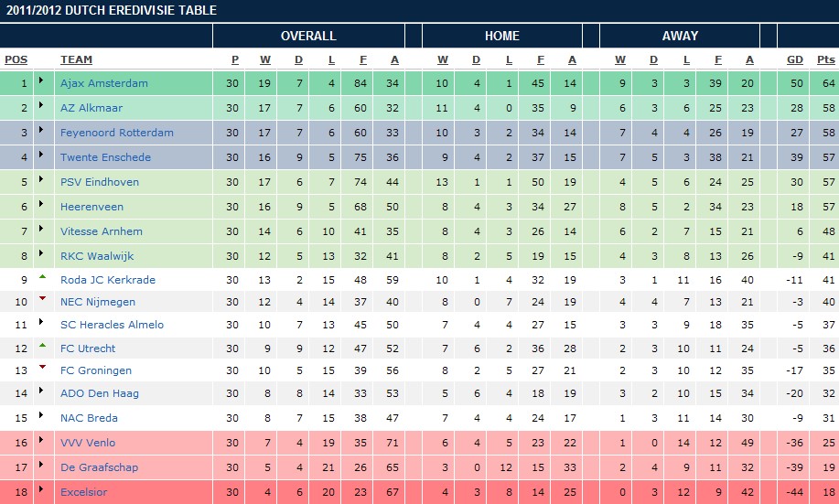Sort the table by the Pts column

click(825, 60)
